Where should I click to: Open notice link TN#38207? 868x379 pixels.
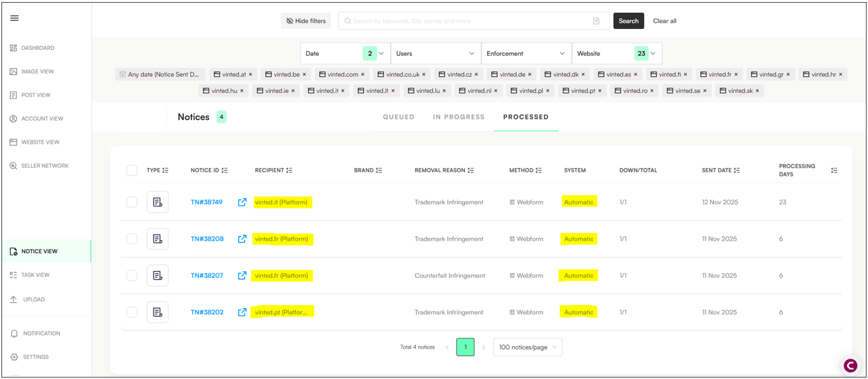click(207, 275)
